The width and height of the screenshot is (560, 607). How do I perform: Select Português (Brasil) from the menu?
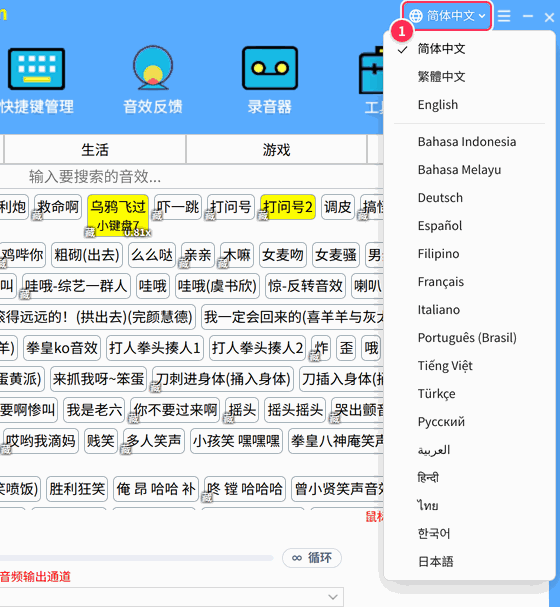[x=467, y=338]
